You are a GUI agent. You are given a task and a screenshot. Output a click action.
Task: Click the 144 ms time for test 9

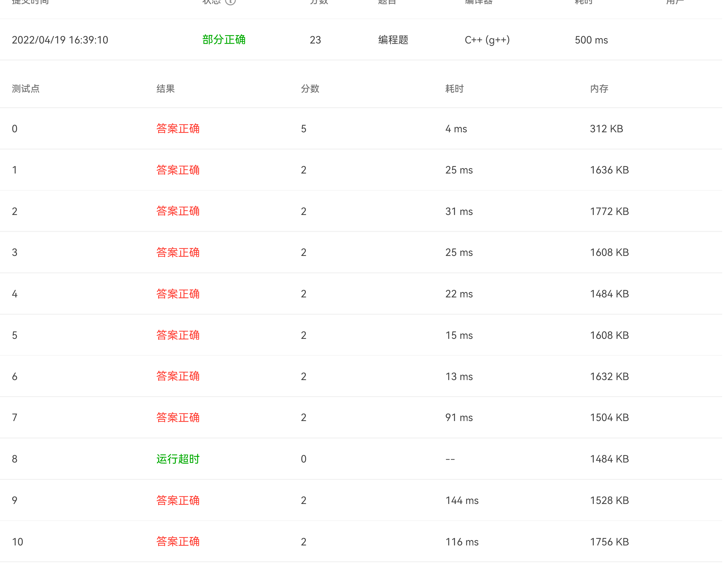462,500
